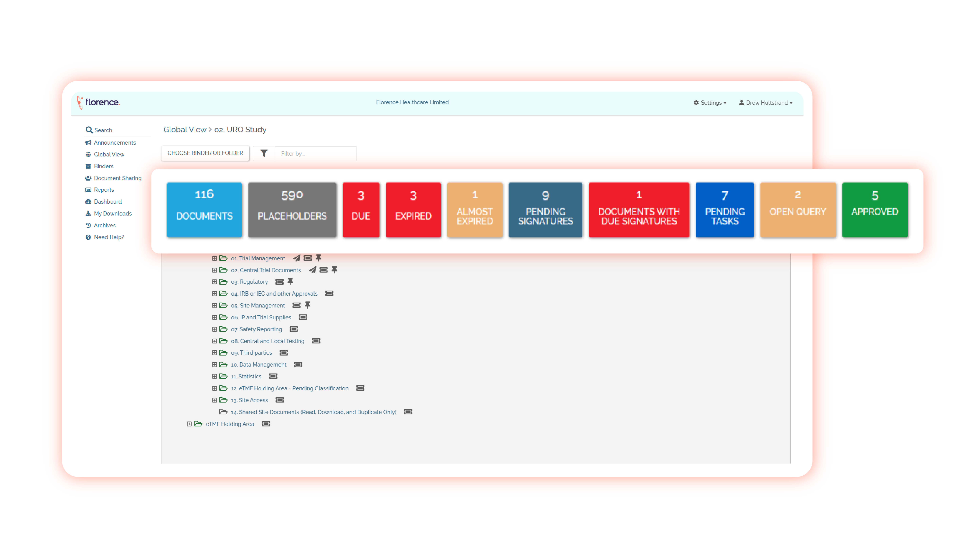Screen dimensions: 966x560
Task: Click the 3 Expired tile
Action: click(413, 210)
